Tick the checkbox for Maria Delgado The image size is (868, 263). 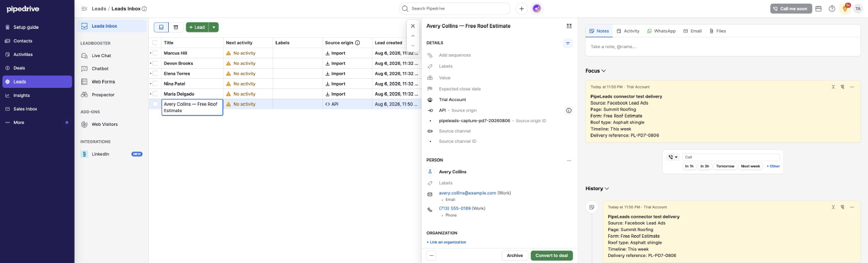(155, 94)
